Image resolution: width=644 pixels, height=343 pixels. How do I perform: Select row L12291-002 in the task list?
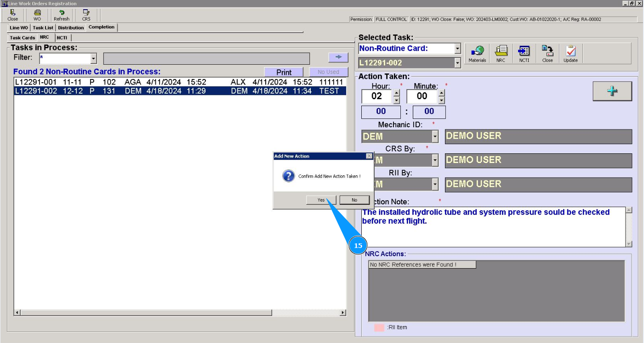[180, 91]
